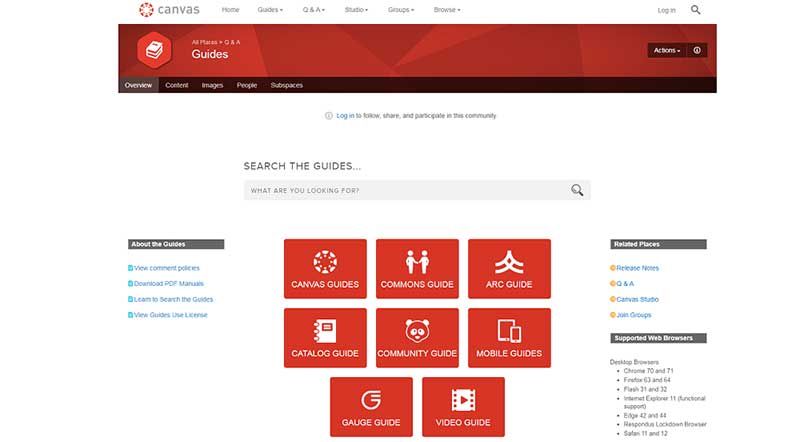Open the Video Guide tile
800x442 pixels.
[463, 407]
